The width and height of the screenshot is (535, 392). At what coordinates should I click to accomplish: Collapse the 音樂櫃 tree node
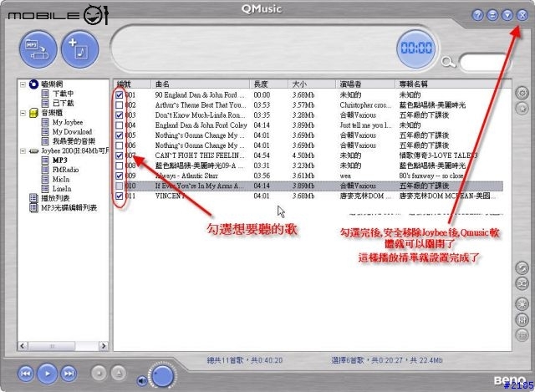(x=23, y=113)
